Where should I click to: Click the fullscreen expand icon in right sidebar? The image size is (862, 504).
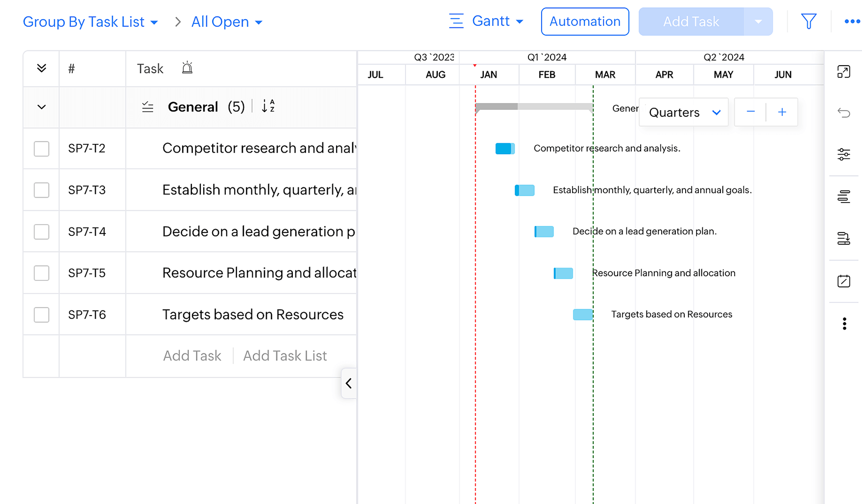843,72
